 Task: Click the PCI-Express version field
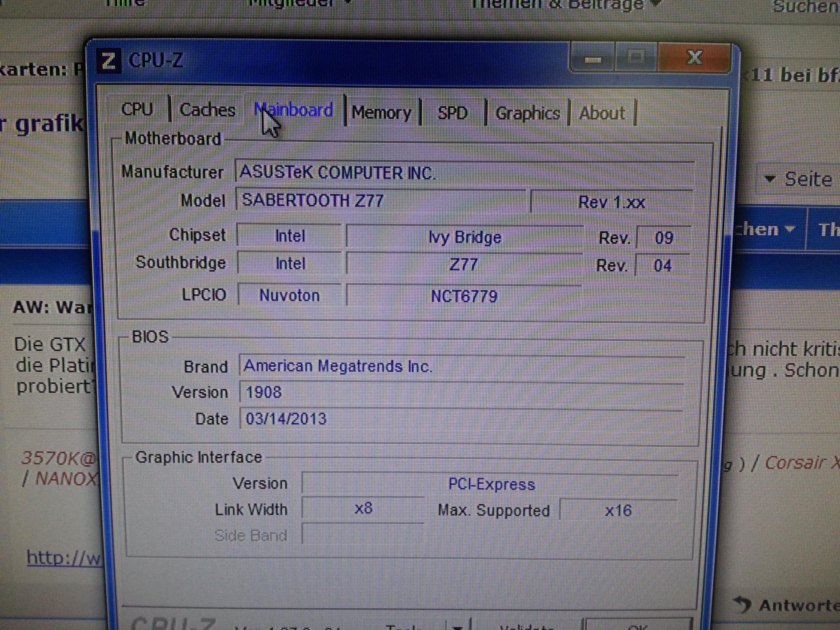(x=490, y=484)
